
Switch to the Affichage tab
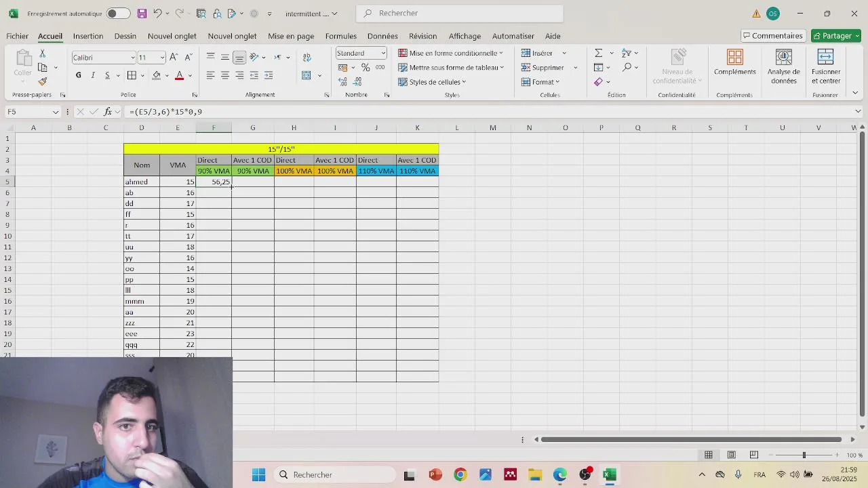coord(465,36)
